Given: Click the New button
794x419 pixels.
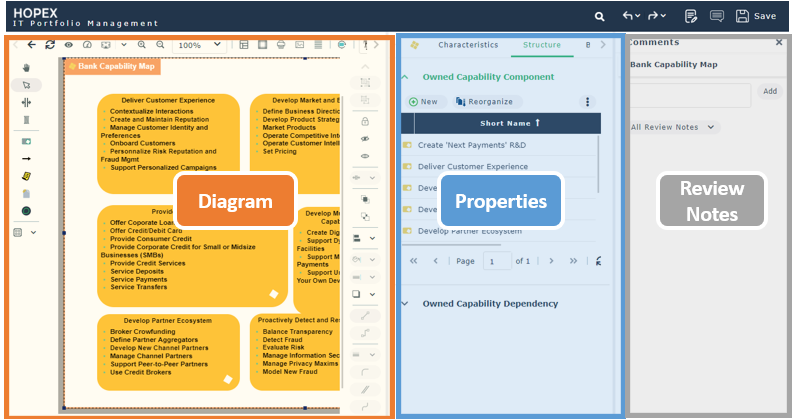Looking at the screenshot, I should (423, 101).
